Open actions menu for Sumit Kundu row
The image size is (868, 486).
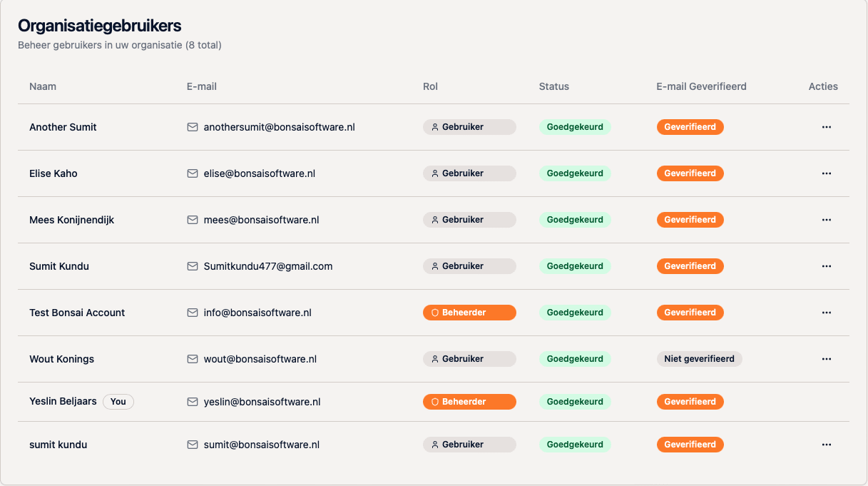click(x=827, y=266)
